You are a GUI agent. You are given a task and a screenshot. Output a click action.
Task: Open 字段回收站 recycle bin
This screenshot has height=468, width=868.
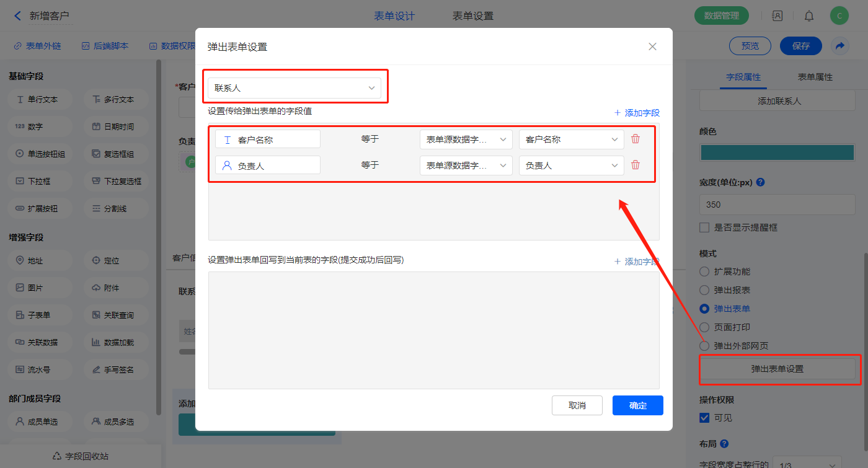coord(81,456)
